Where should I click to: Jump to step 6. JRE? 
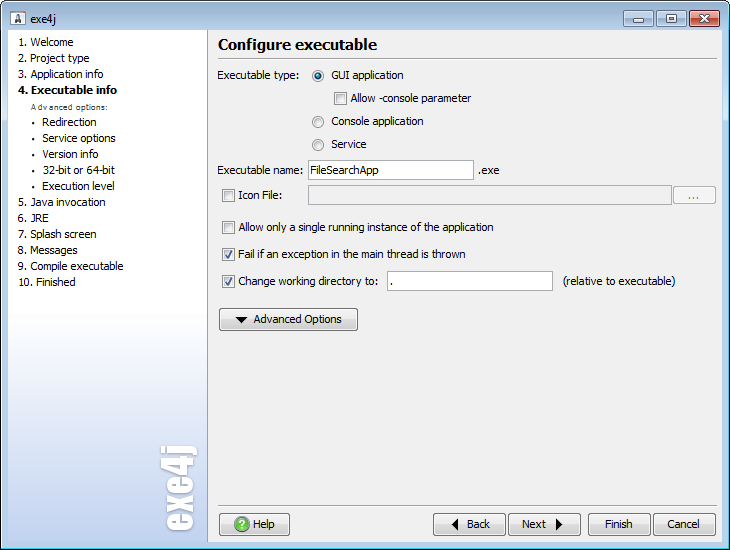click(33, 218)
